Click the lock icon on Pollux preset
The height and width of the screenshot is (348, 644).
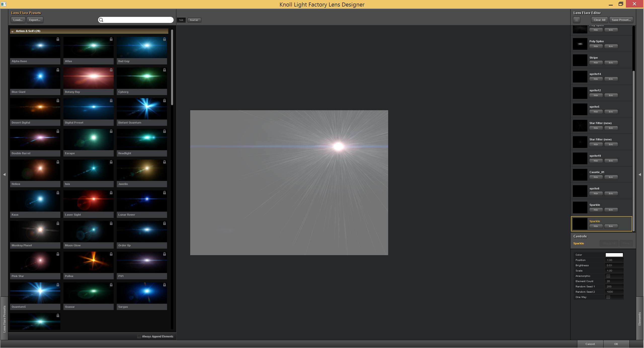pyautogui.click(x=111, y=254)
